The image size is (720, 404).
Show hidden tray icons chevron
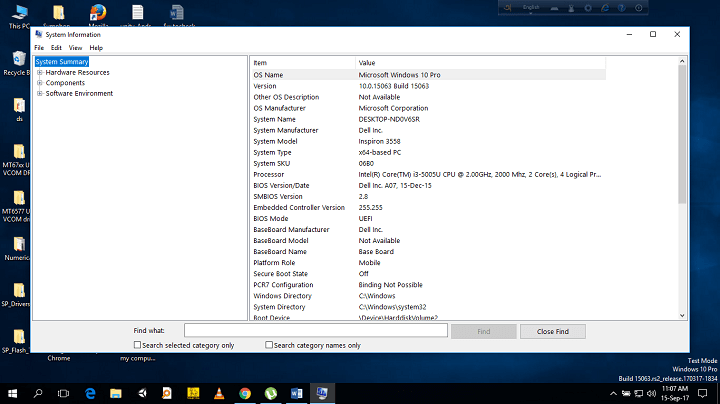613,393
